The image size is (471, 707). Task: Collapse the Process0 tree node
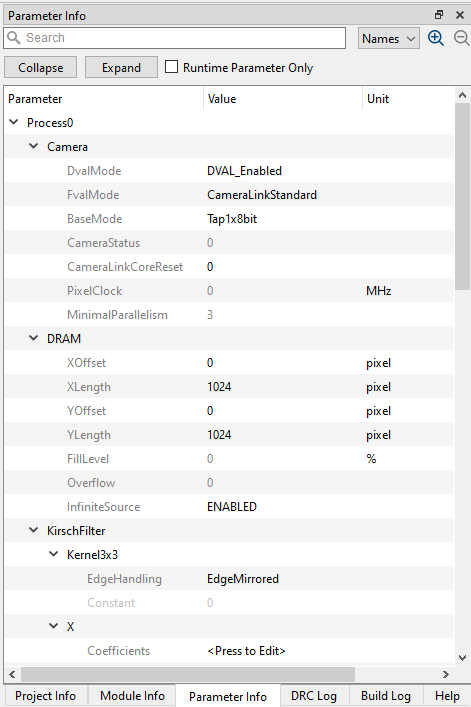pyautogui.click(x=14, y=122)
